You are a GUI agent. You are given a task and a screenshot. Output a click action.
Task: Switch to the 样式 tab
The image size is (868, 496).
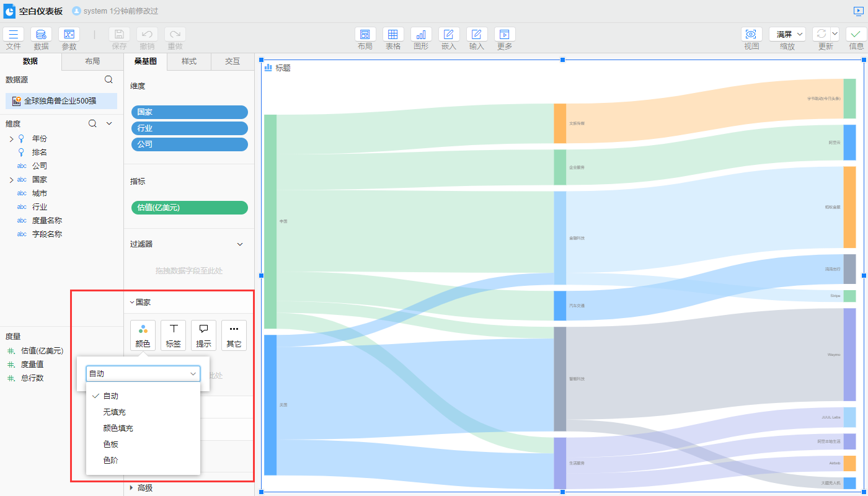click(189, 61)
